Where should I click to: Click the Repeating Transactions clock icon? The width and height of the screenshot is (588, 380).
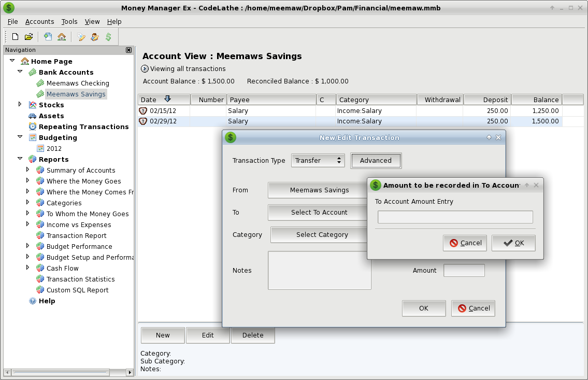tap(33, 126)
